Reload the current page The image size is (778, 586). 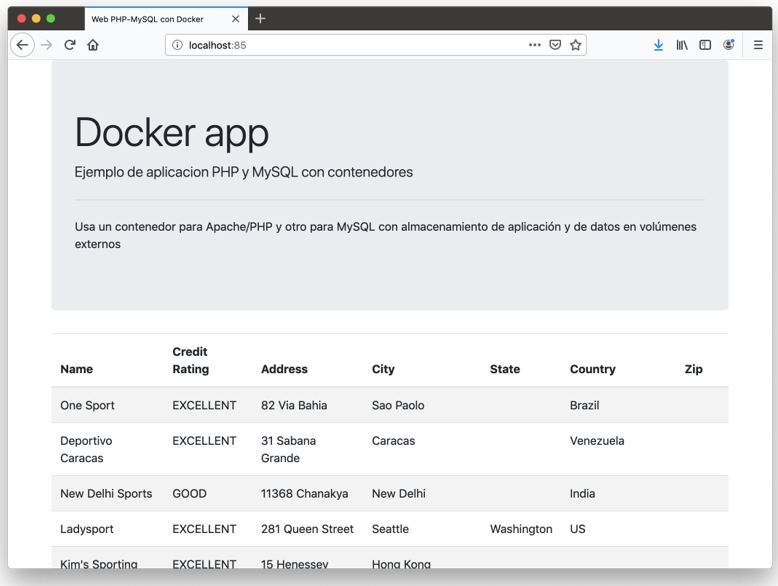tap(70, 45)
